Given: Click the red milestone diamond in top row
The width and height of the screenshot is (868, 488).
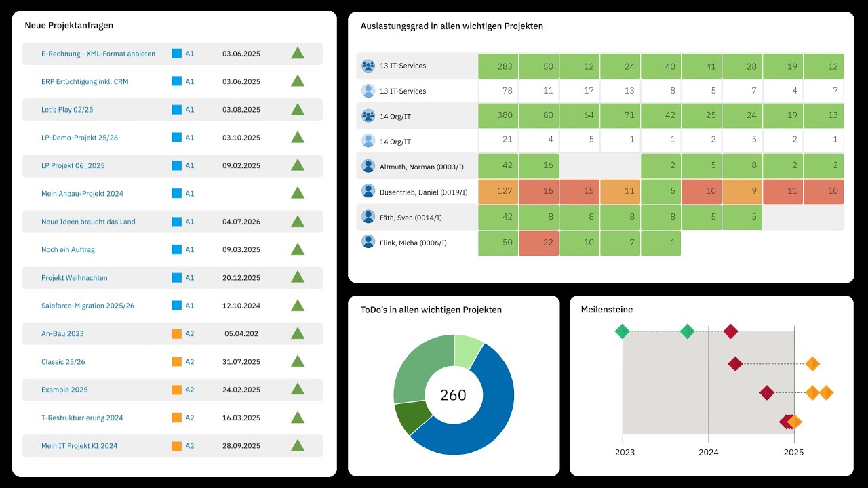Looking at the screenshot, I should coord(730,331).
